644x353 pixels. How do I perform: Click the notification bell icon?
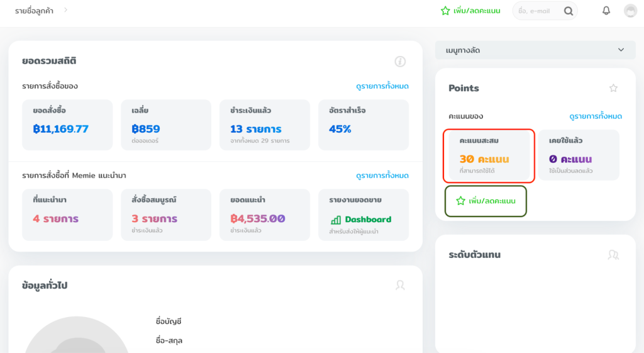(x=606, y=11)
